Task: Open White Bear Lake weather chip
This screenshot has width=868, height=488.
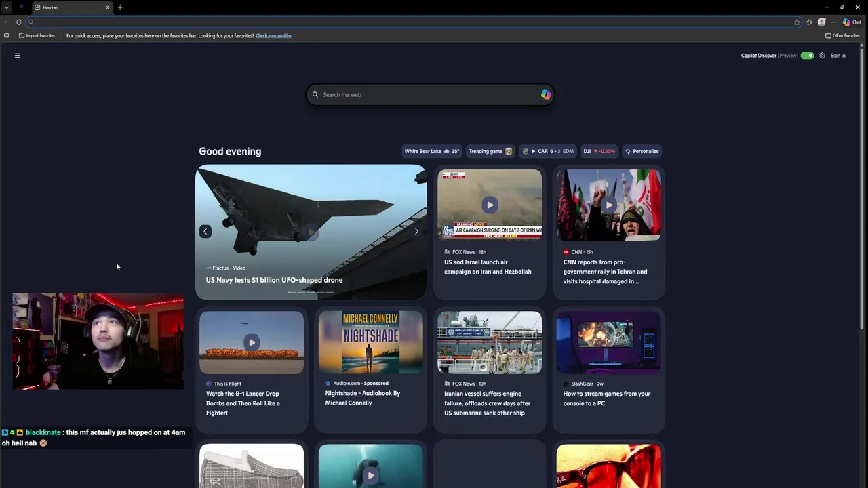Action: coord(431,151)
